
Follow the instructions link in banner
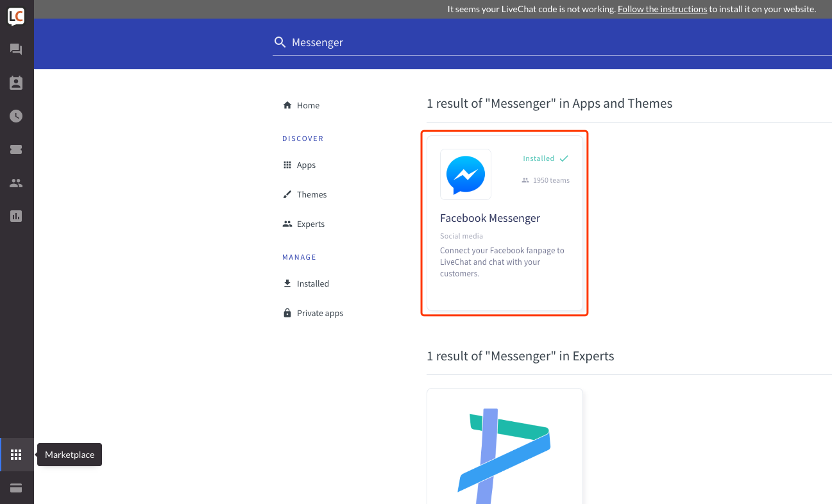[x=662, y=9]
